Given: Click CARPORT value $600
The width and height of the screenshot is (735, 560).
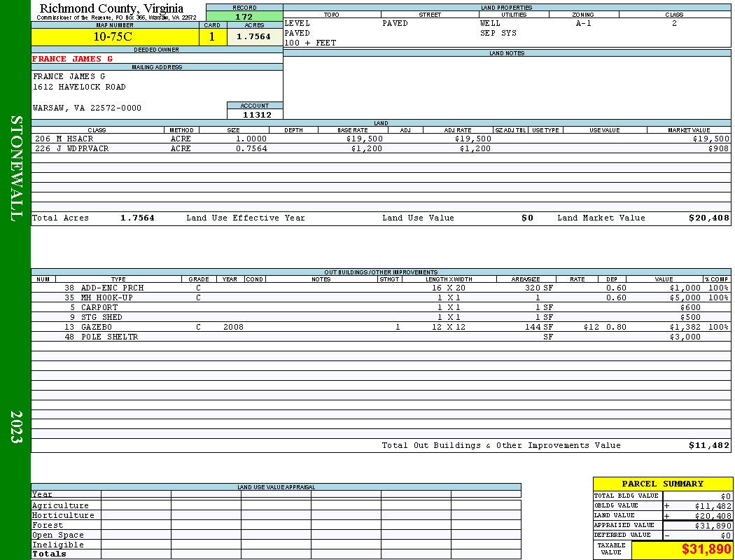Looking at the screenshot, I should (690, 307).
